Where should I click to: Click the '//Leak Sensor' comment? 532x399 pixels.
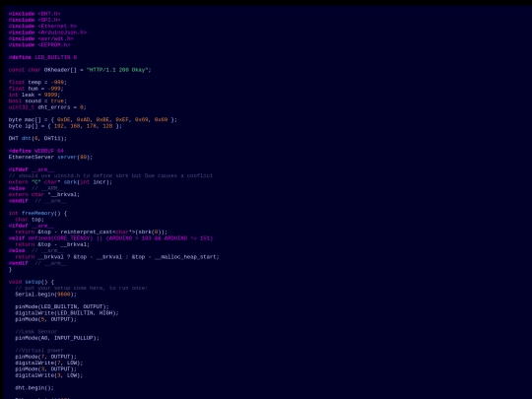pos(36,331)
